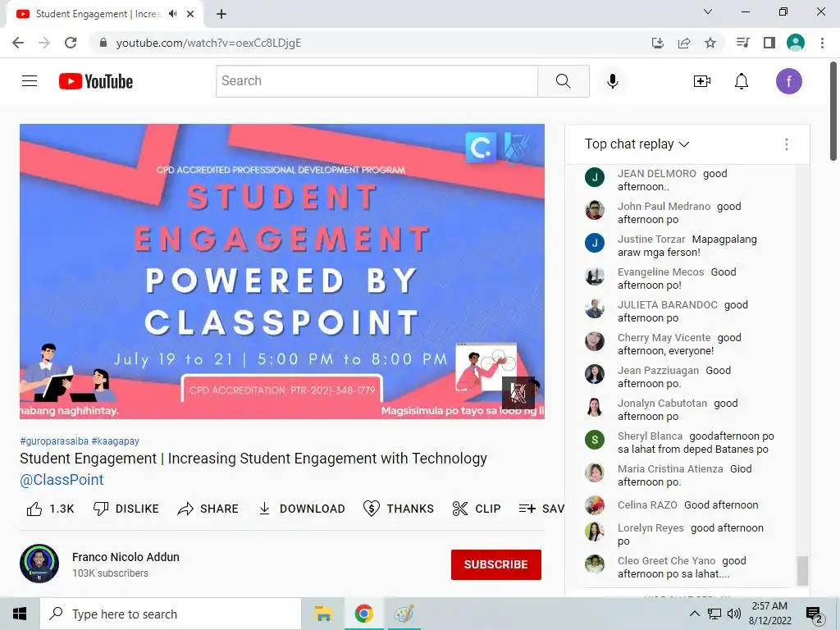Toggle the Chrome side panel icon
Screen dimensions: 840x630
click(769, 43)
